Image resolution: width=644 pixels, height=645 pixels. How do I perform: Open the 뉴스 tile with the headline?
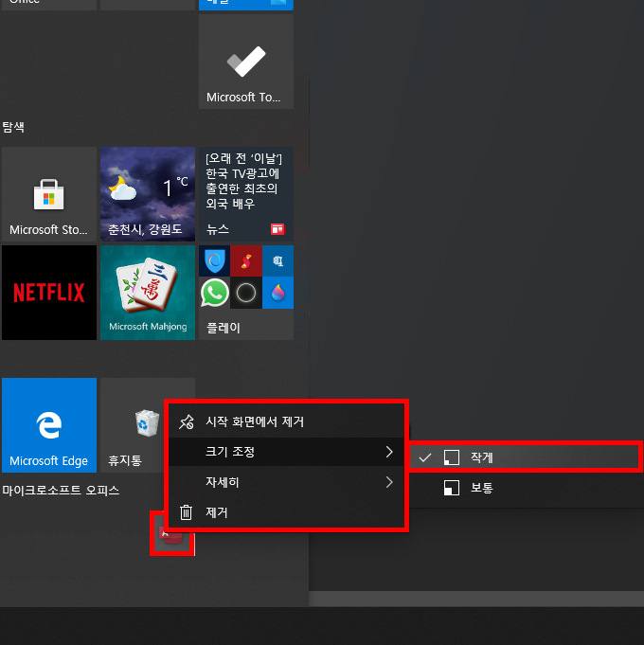point(246,194)
